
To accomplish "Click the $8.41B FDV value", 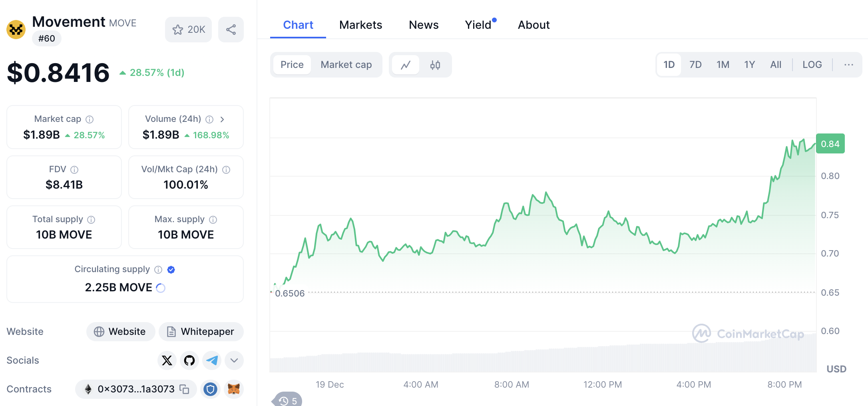I will tap(64, 185).
